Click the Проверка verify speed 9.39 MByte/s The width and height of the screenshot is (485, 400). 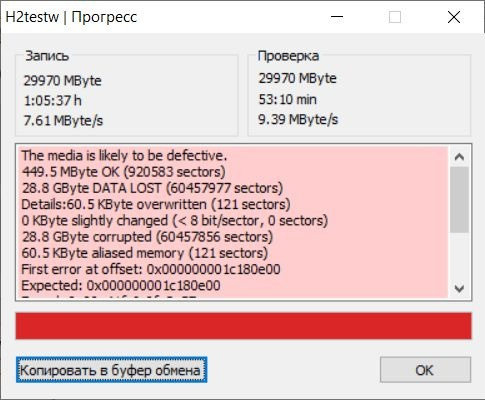pyautogui.click(x=298, y=119)
